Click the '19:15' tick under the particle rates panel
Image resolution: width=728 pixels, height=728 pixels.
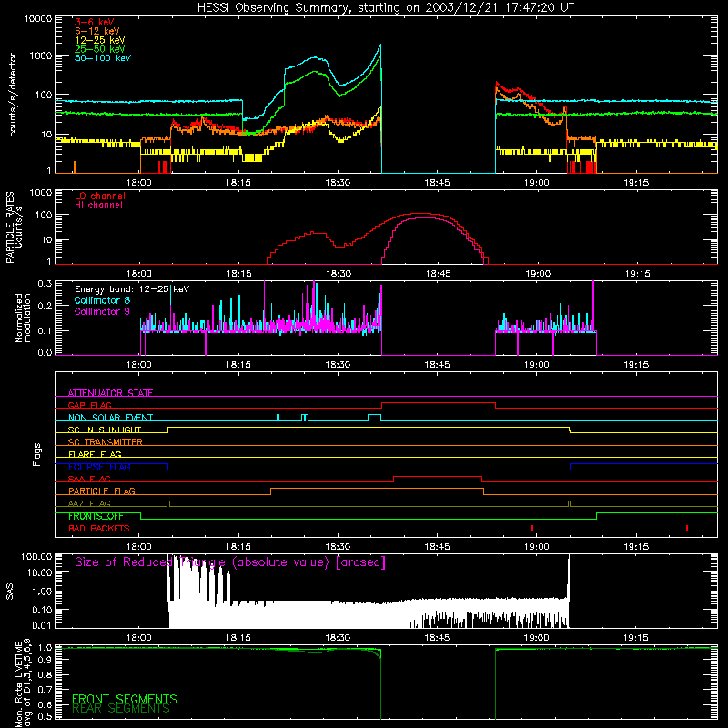pos(637,274)
